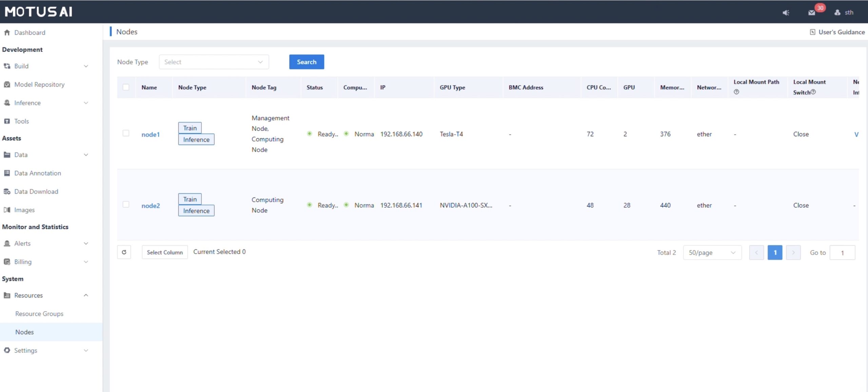Screen dimensions: 868x392
Task: Click the mail notifications envelope icon
Action: [x=811, y=13]
